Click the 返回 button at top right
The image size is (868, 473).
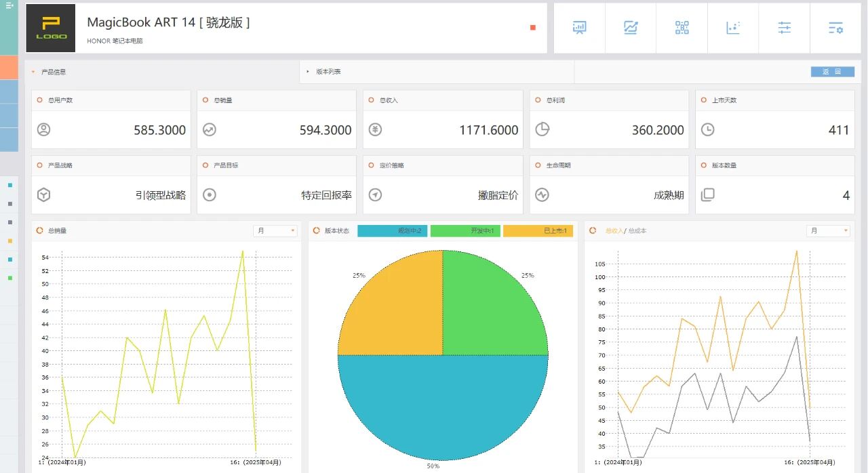tap(832, 71)
